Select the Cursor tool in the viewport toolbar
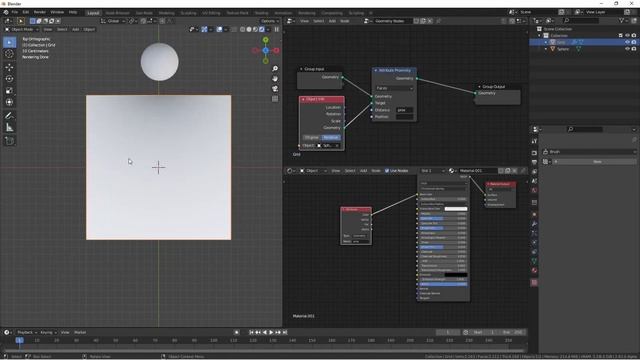Image resolution: width=640 pixels, height=360 pixels. coord(9,54)
